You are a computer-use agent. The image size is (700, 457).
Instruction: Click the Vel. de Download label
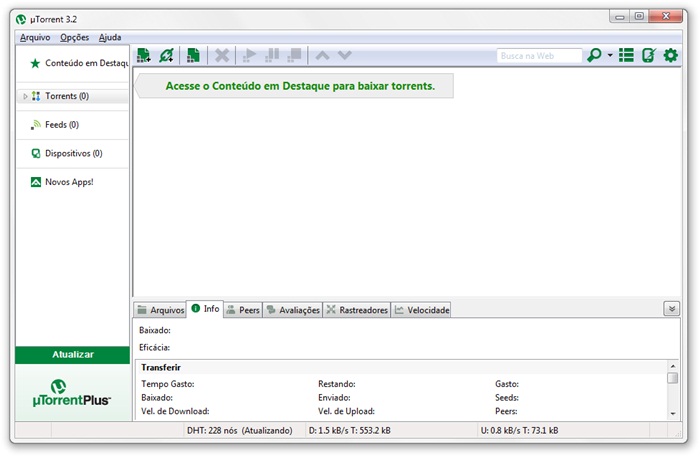(x=175, y=411)
